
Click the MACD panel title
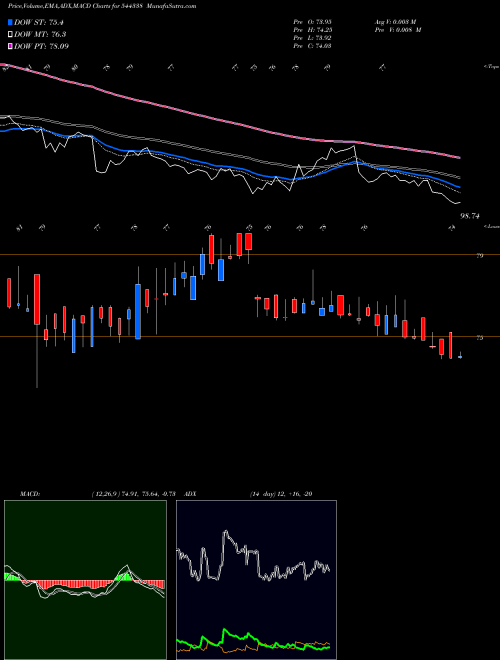30,494
